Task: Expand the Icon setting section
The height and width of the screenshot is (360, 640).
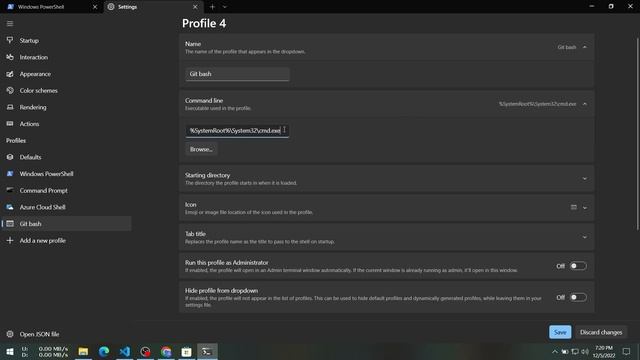Action: click(584, 208)
